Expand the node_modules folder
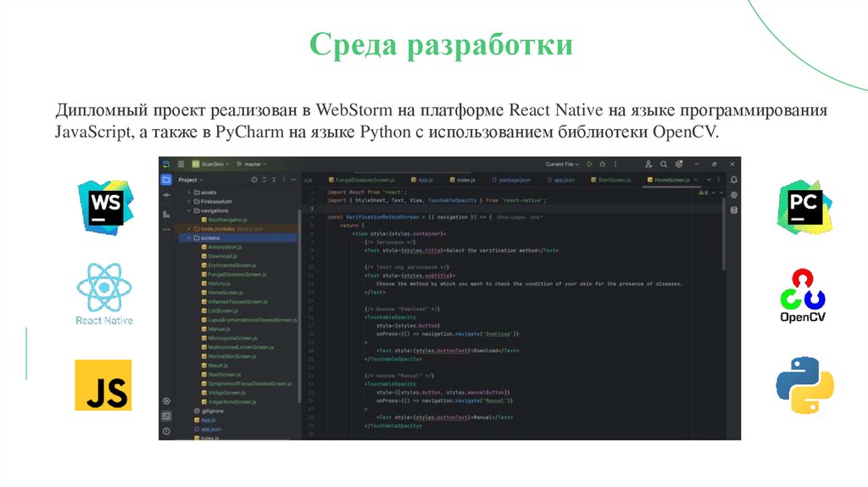Image resolution: width=868 pixels, height=487 pixels. click(x=189, y=228)
